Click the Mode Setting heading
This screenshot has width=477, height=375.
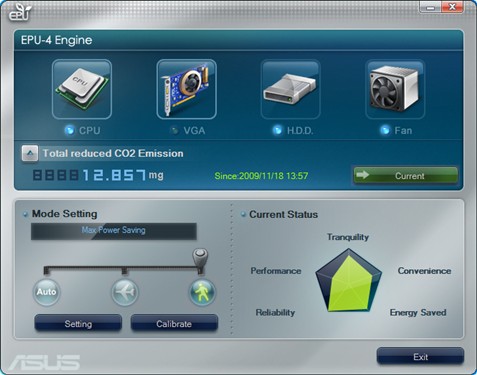point(65,214)
